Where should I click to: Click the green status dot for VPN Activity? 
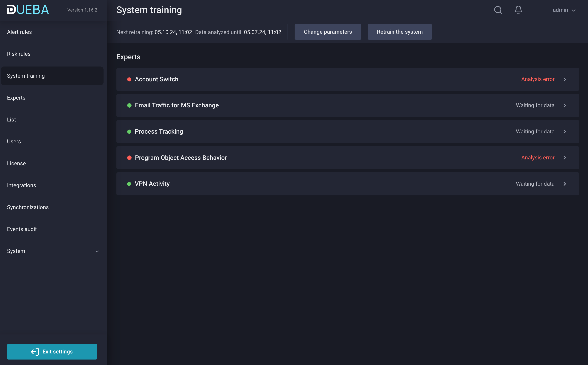pyautogui.click(x=129, y=184)
